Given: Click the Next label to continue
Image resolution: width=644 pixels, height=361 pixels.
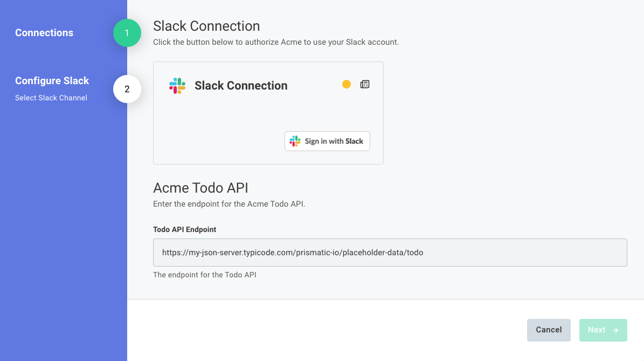Looking at the screenshot, I should [x=597, y=330].
